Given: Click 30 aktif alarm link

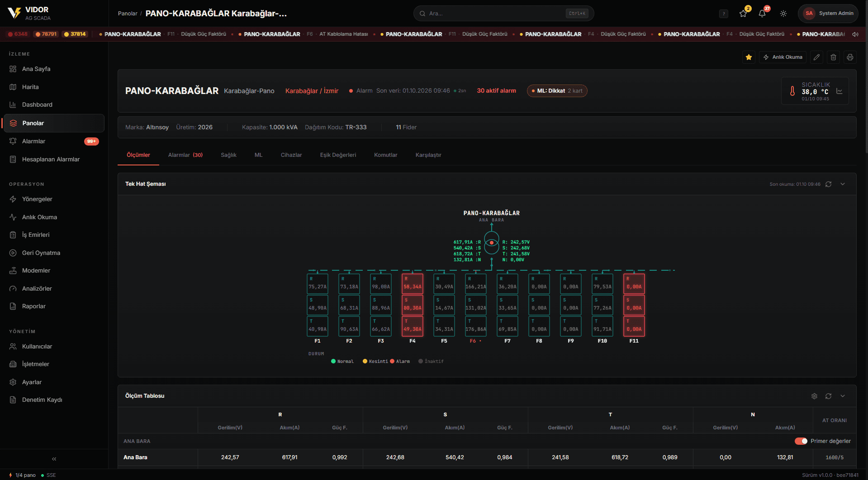Looking at the screenshot, I should click(496, 91).
